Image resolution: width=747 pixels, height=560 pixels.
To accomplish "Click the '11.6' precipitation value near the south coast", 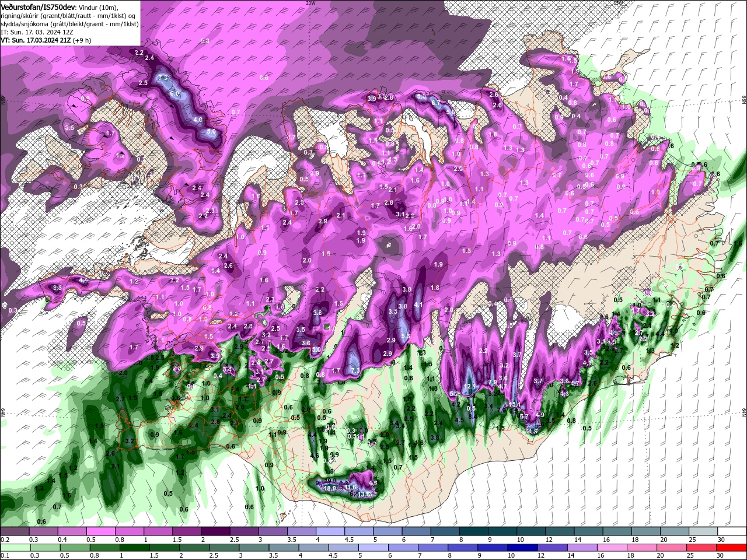I will 351,487.
